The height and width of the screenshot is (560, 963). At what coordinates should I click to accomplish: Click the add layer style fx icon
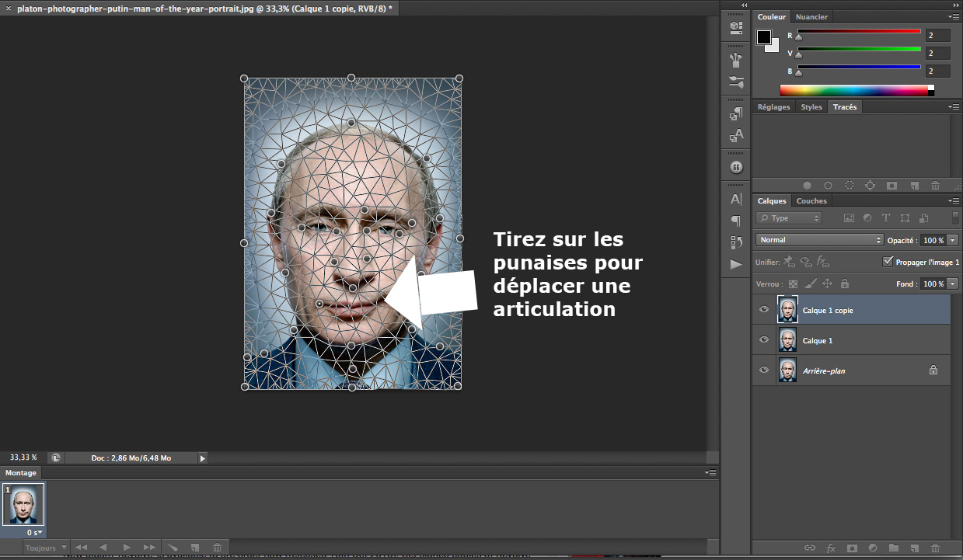[831, 548]
